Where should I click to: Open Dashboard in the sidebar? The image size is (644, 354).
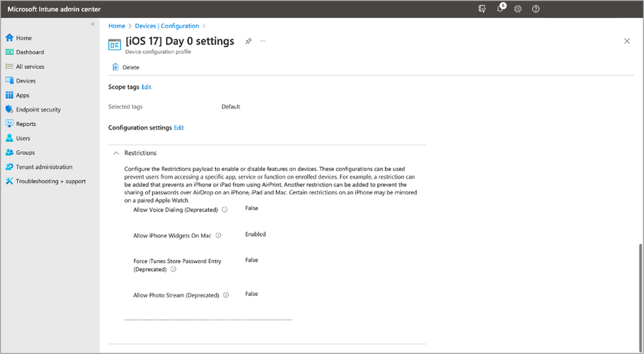click(24, 52)
